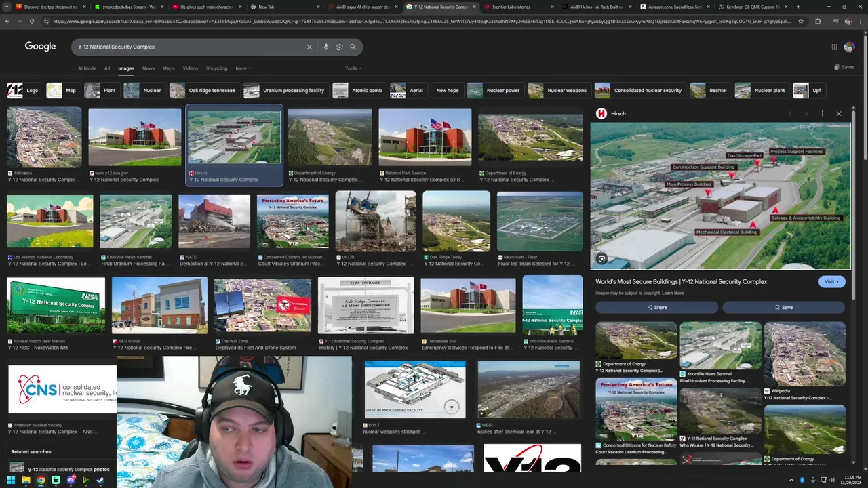Apply the Map filter chip
Viewport: 868px width, 488px height.
(x=62, y=90)
